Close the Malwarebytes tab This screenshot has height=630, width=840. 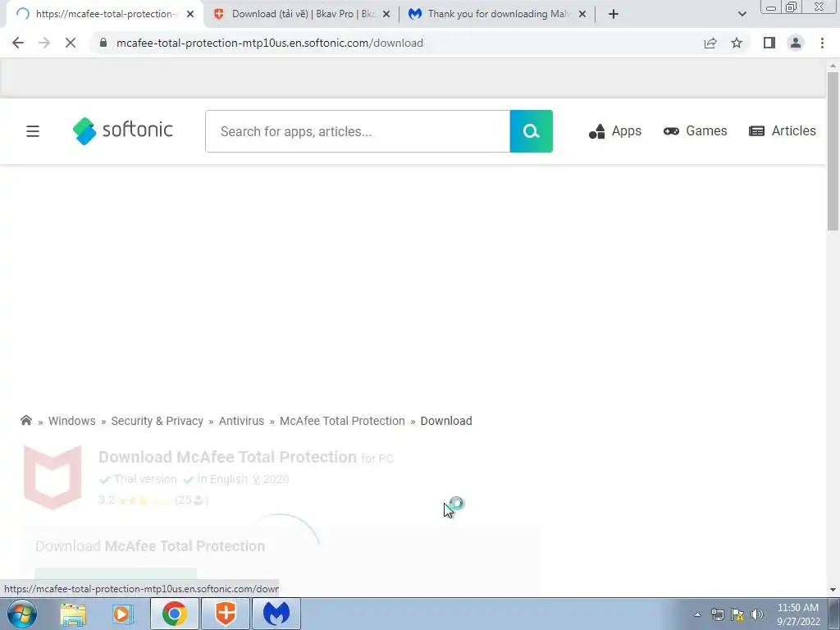tap(582, 14)
